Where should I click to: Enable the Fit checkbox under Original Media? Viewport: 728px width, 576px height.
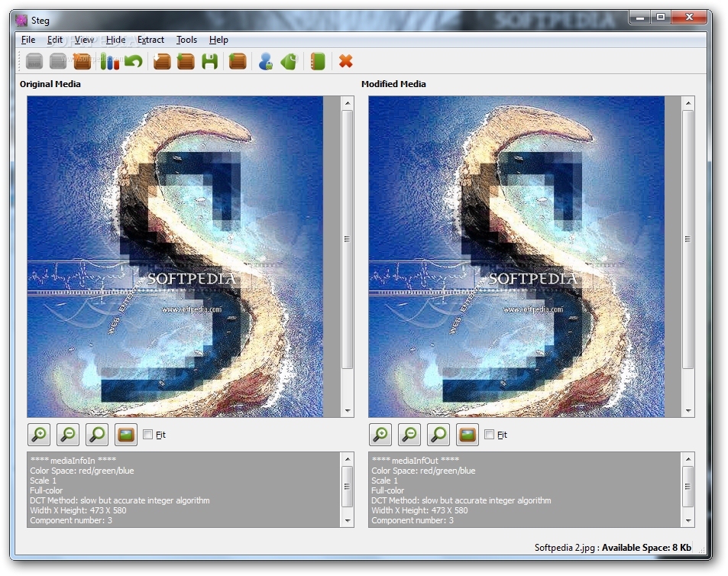coord(148,435)
